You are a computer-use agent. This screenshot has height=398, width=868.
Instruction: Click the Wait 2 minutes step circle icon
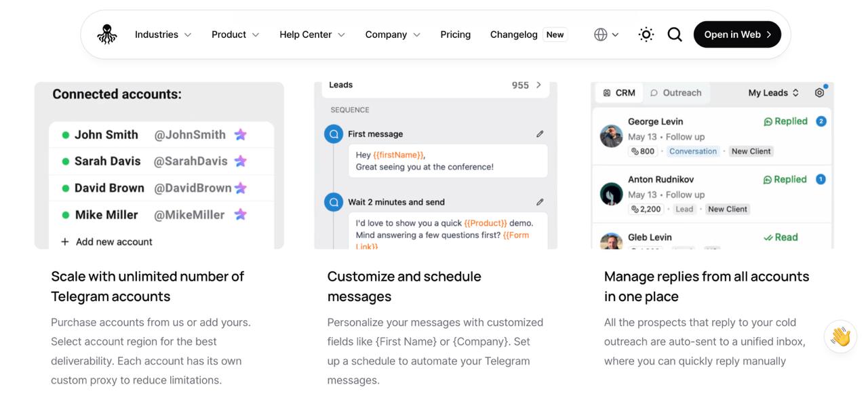tap(334, 202)
